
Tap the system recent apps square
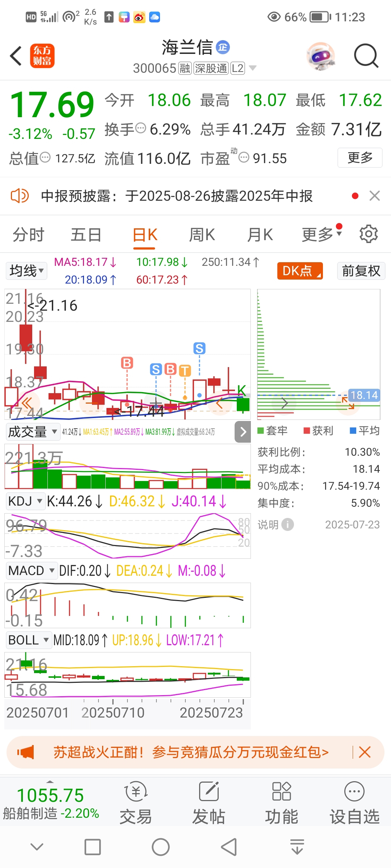tap(93, 847)
